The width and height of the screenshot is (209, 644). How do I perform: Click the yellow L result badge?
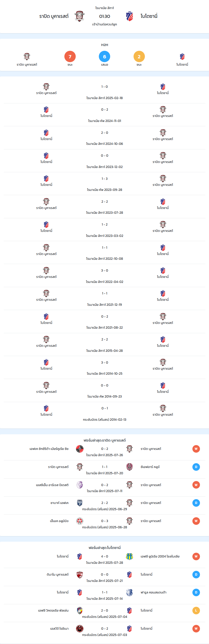[196, 611]
